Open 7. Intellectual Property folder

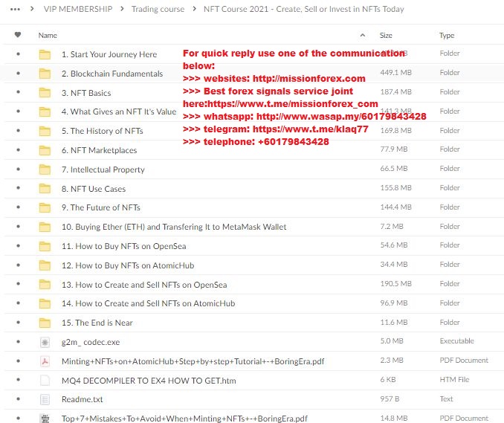click(x=103, y=169)
